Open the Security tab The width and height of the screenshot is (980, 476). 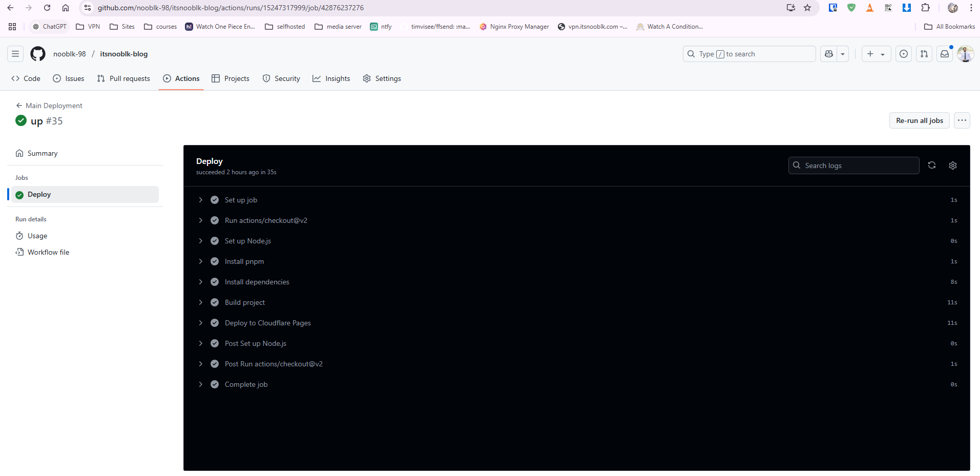(x=281, y=78)
